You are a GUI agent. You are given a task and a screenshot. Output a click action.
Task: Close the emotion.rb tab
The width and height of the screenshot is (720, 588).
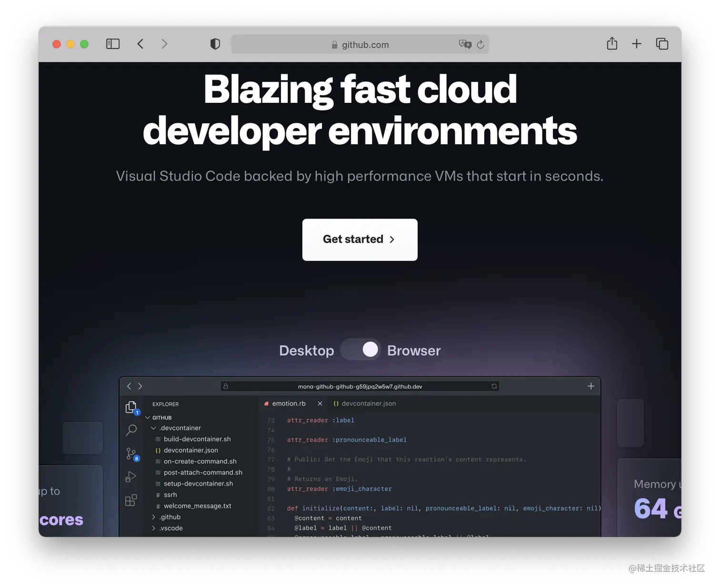[x=320, y=403]
